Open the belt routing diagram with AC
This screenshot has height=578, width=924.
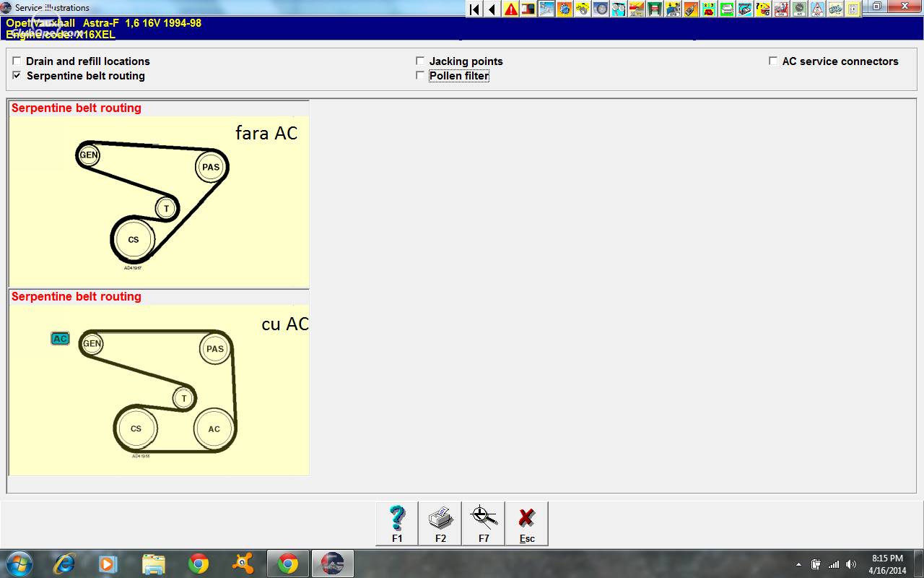(159, 389)
